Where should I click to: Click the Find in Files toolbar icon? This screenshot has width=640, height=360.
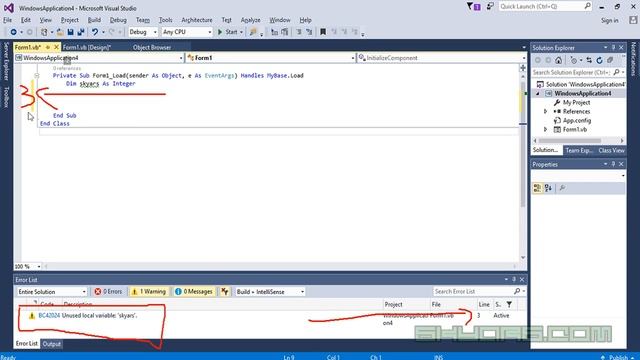pos(253,32)
